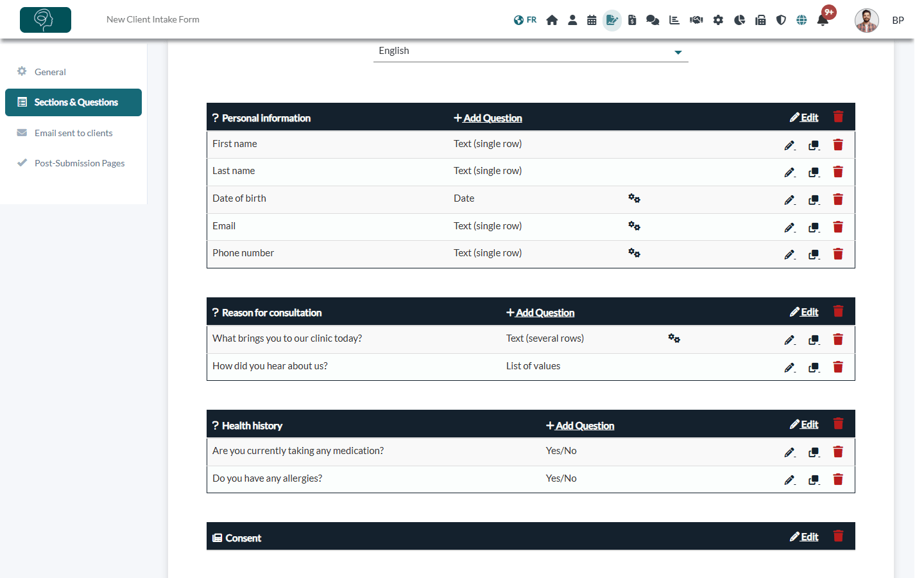Open the cash register icon
The image size is (924, 578).
point(760,20)
